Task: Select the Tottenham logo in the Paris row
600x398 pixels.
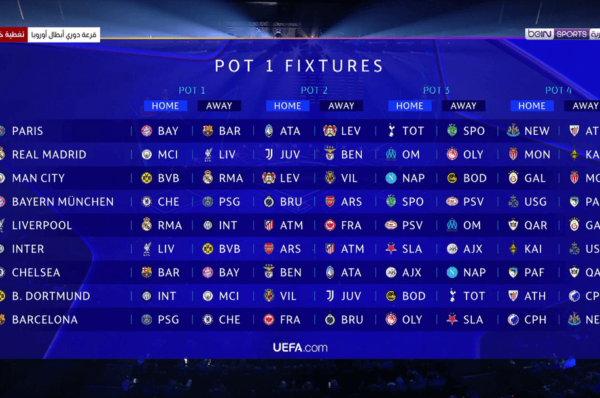Action: [x=391, y=131]
